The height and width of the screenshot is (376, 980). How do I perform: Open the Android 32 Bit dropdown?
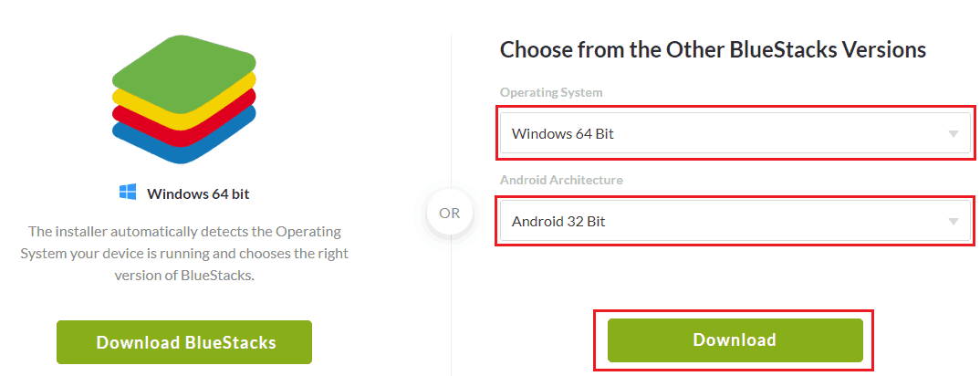coord(735,221)
